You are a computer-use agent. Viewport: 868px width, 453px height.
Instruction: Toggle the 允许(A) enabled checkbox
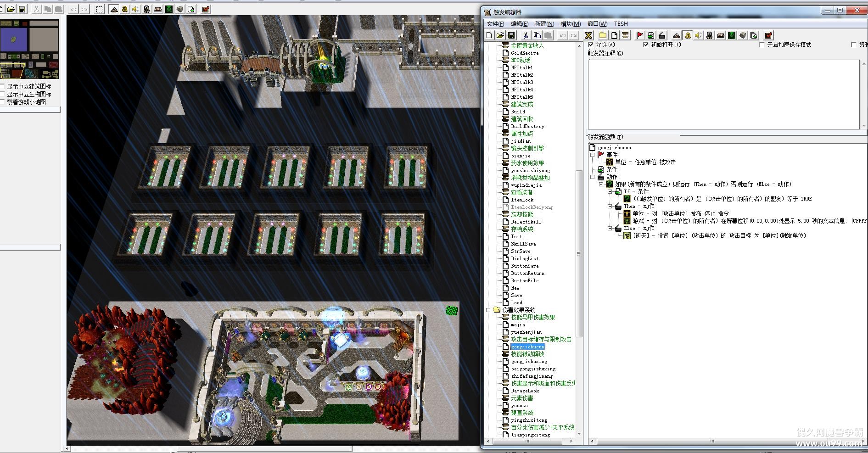click(591, 45)
